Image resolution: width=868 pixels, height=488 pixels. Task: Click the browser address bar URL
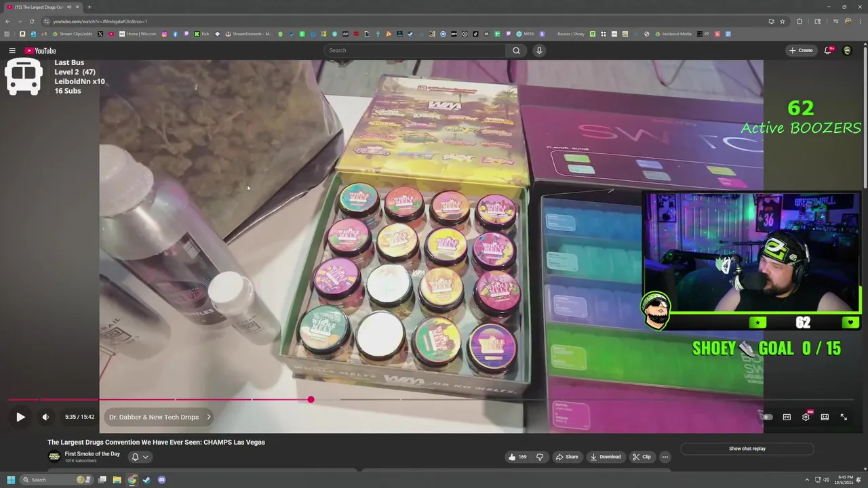100,21
